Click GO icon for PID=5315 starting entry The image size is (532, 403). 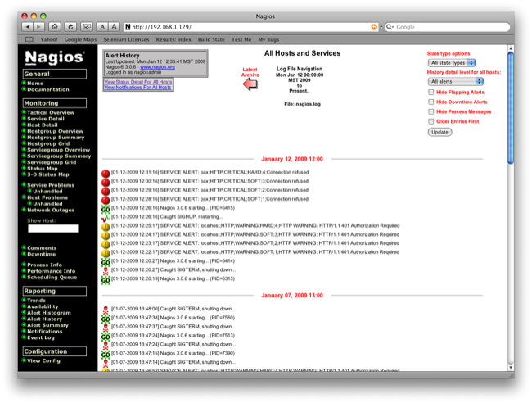(106, 279)
